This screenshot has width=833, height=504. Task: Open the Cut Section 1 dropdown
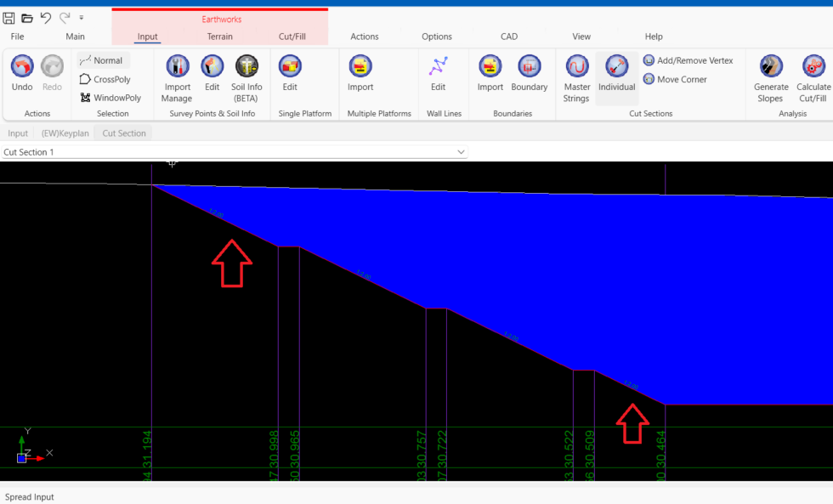point(461,151)
